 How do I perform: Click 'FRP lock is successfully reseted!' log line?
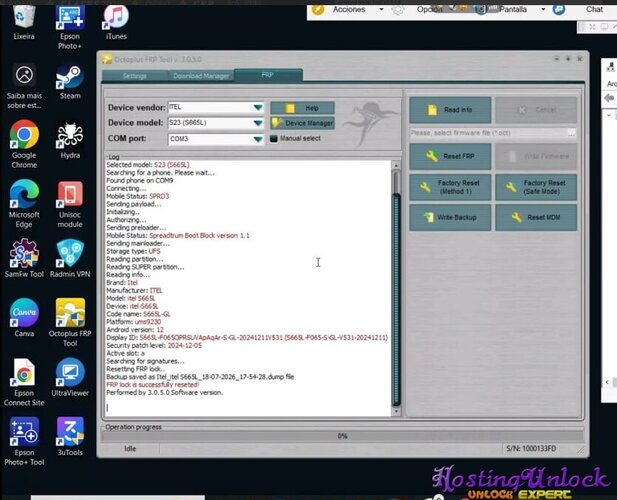pos(153,385)
